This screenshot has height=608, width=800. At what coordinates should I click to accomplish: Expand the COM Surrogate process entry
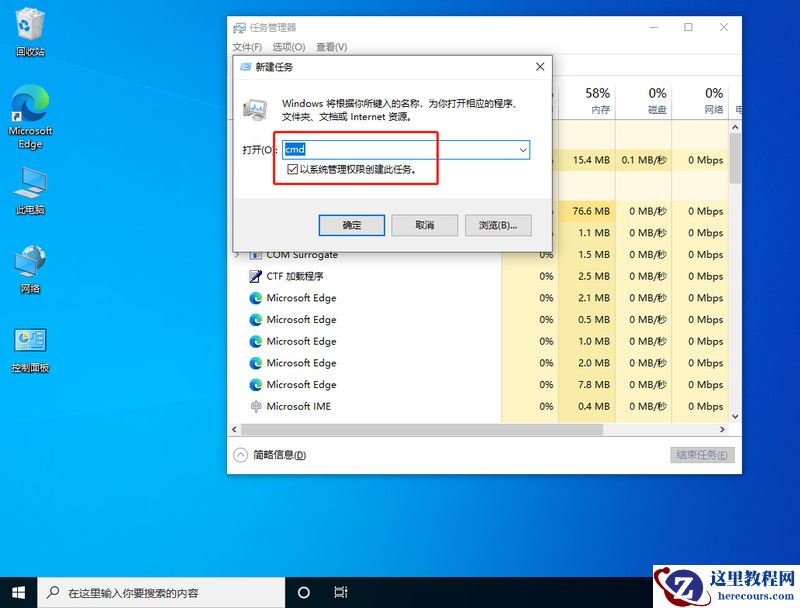[x=236, y=255]
